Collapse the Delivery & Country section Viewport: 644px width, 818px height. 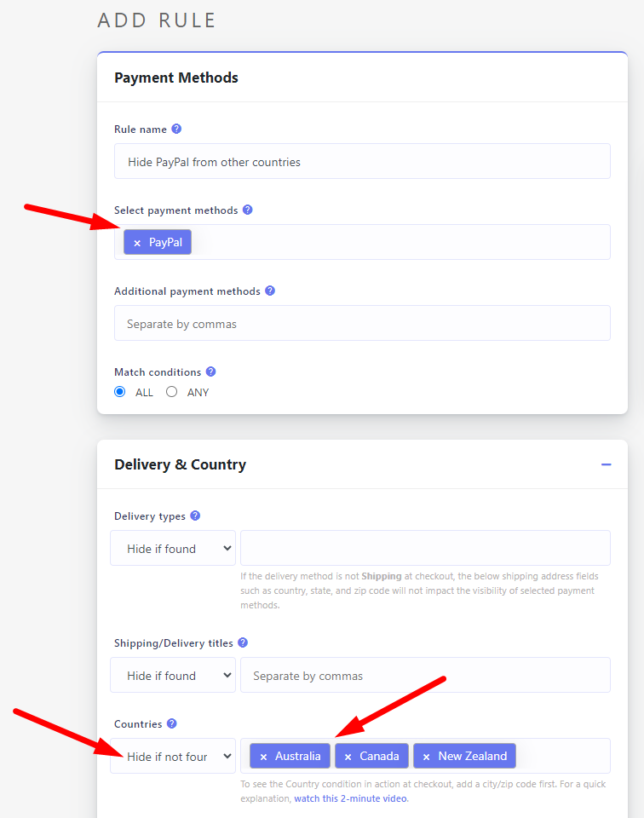click(606, 464)
